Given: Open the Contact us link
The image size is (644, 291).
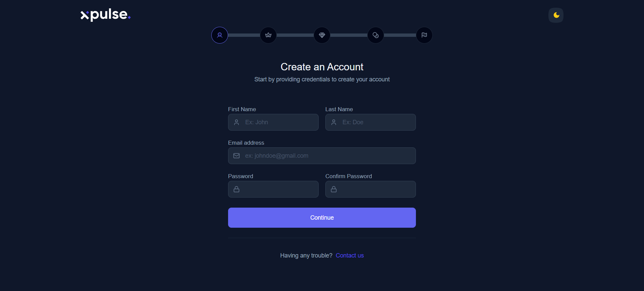Looking at the screenshot, I should pyautogui.click(x=350, y=256).
